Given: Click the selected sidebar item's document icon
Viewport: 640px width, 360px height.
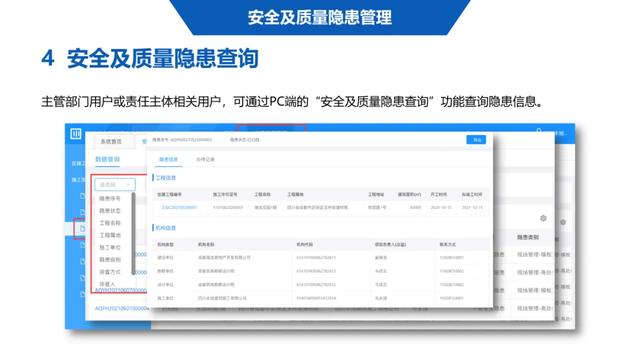Looking at the screenshot, I should coord(82,229).
